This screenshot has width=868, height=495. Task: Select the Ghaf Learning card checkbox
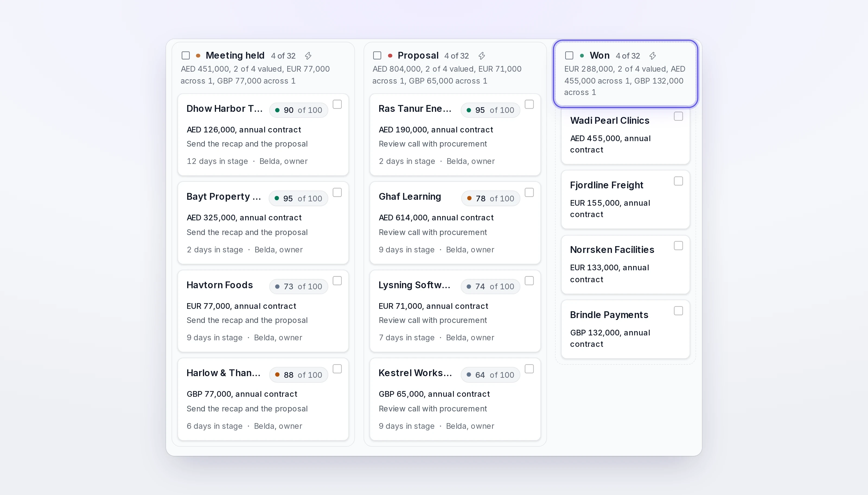pyautogui.click(x=529, y=192)
